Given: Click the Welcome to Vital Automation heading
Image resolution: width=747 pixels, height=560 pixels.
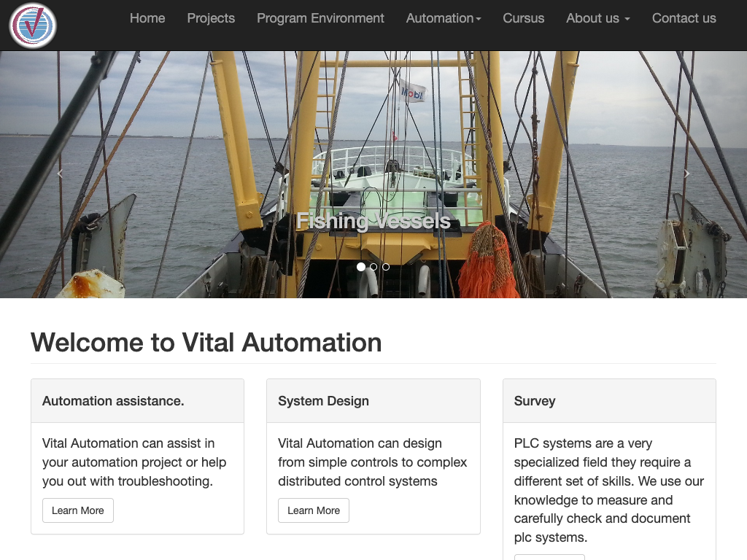Looking at the screenshot, I should coord(206,342).
